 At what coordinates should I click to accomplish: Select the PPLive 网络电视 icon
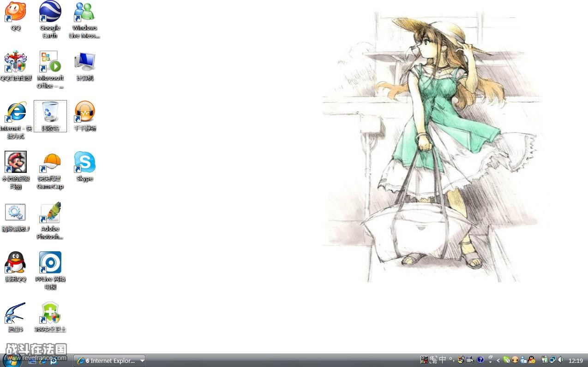tap(50, 271)
